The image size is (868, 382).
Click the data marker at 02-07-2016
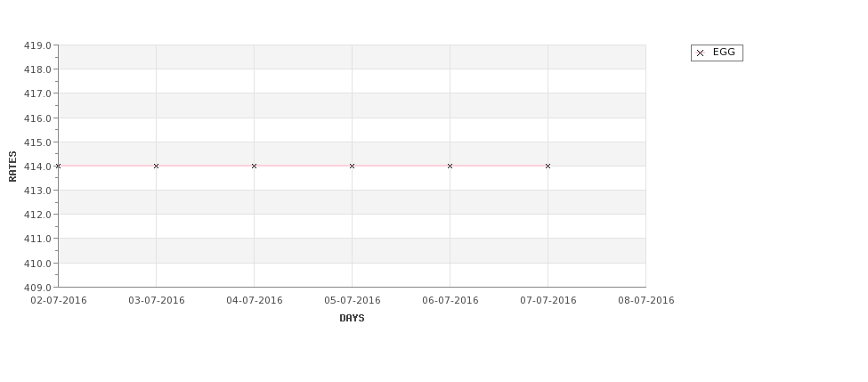pyautogui.click(x=58, y=167)
